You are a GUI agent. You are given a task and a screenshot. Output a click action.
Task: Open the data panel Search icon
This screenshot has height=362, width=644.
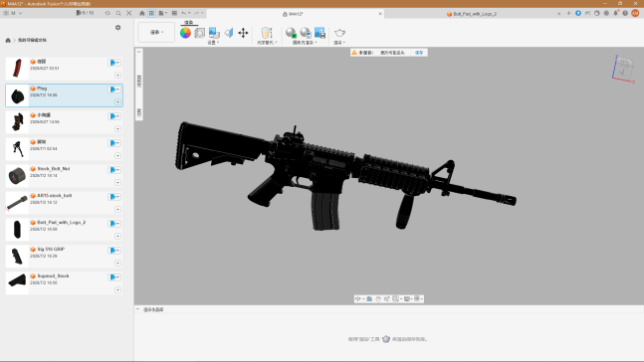[118, 13]
